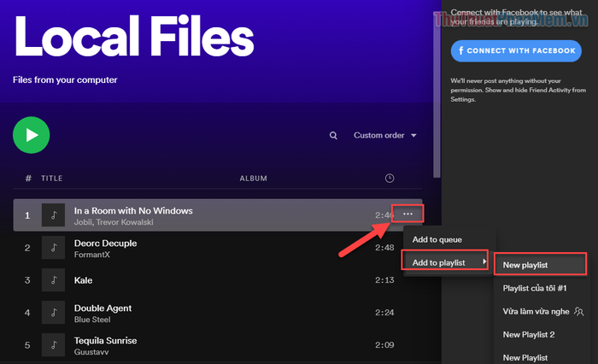Expand the Add to playlist submenu

click(x=445, y=262)
